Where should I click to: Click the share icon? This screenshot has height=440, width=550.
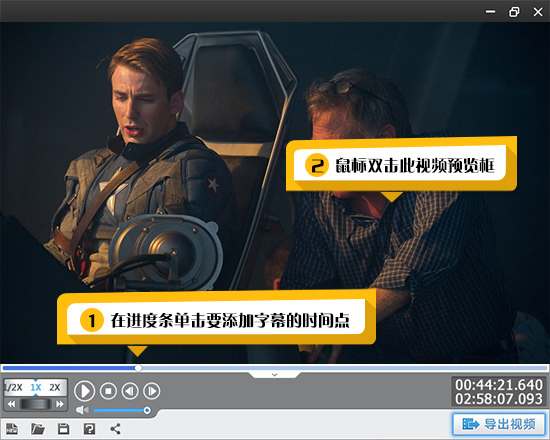115,428
